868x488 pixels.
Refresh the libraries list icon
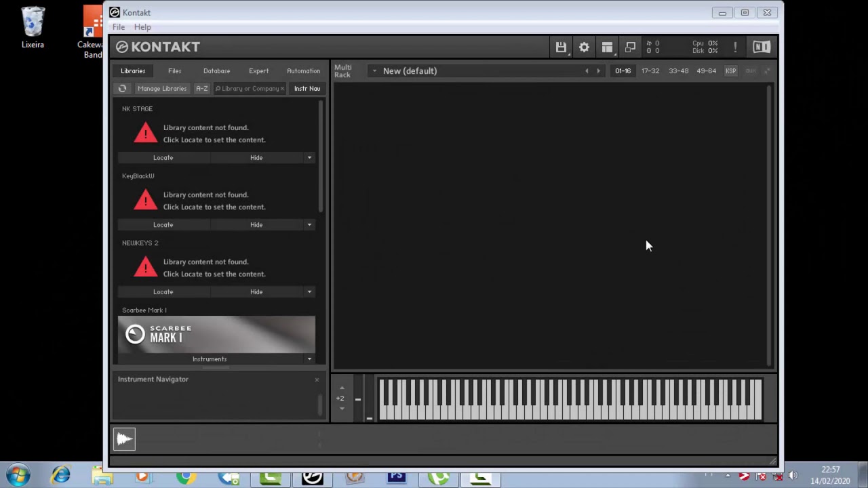[x=122, y=88]
